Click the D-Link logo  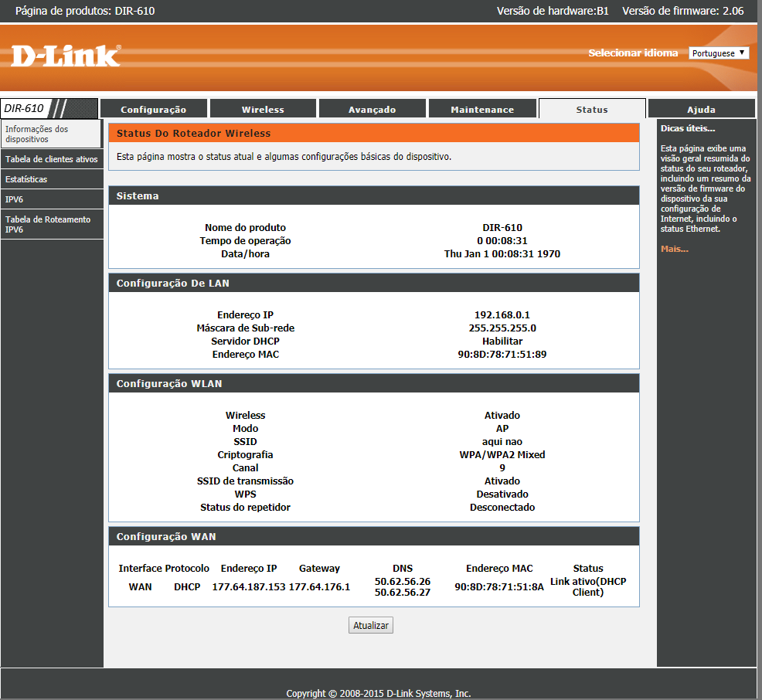coord(66,56)
